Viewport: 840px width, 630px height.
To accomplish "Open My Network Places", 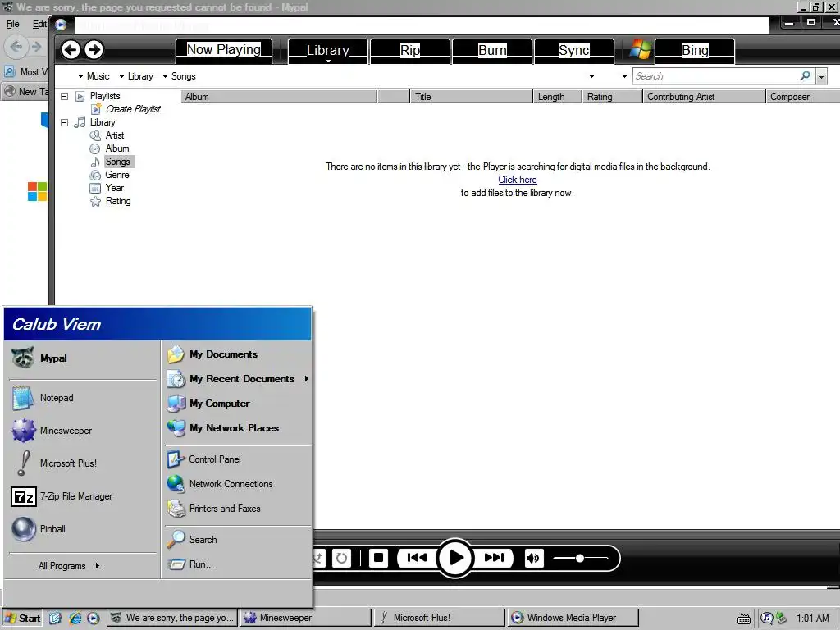I will tap(237, 428).
